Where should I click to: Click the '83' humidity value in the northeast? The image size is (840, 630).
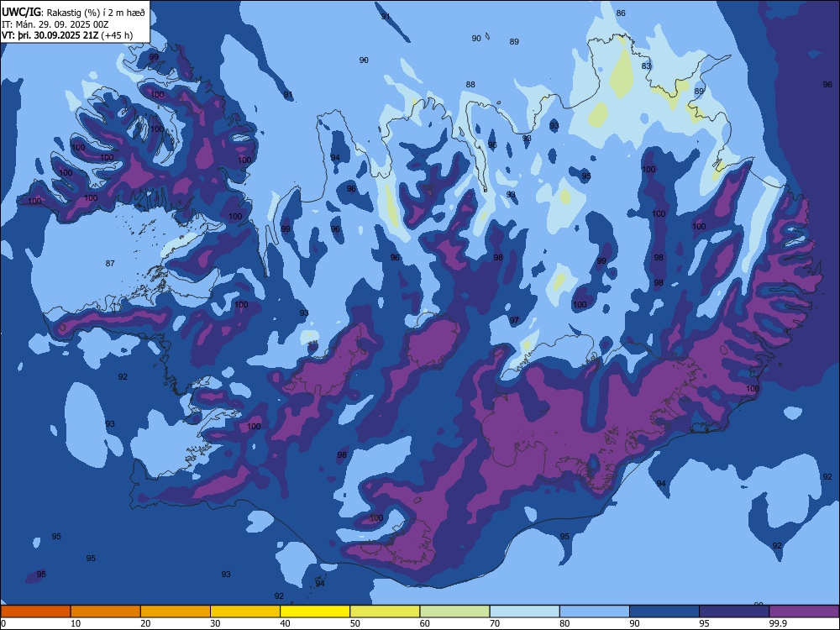[x=646, y=66]
